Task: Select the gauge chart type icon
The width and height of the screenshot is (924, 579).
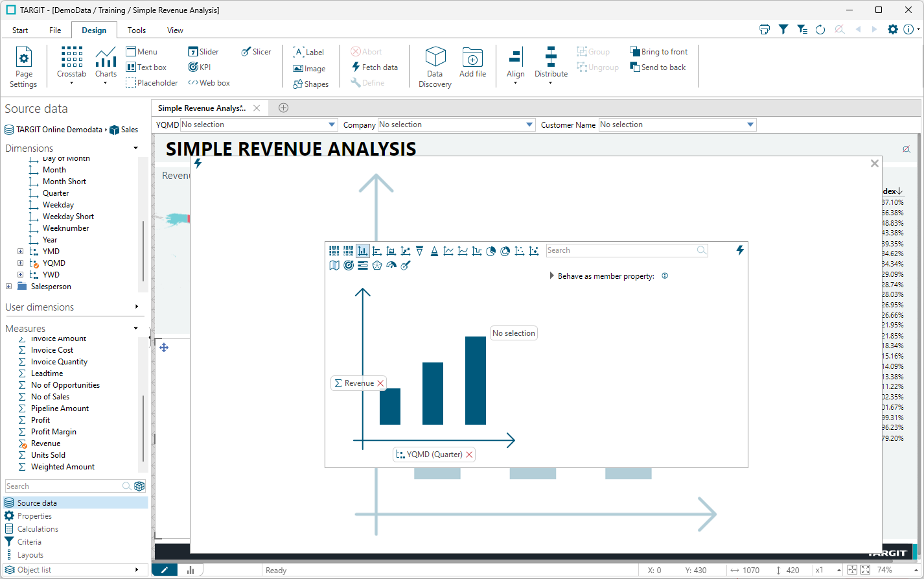Action: [391, 265]
